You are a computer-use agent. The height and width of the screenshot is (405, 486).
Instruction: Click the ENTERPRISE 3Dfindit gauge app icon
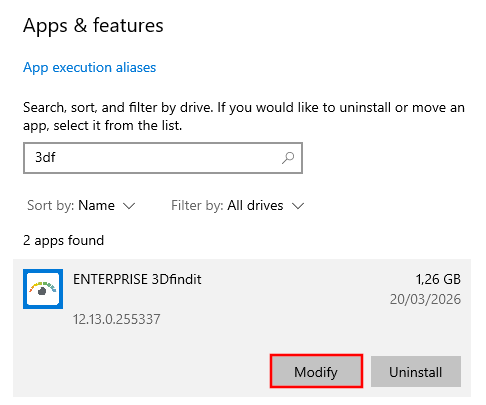(x=43, y=289)
